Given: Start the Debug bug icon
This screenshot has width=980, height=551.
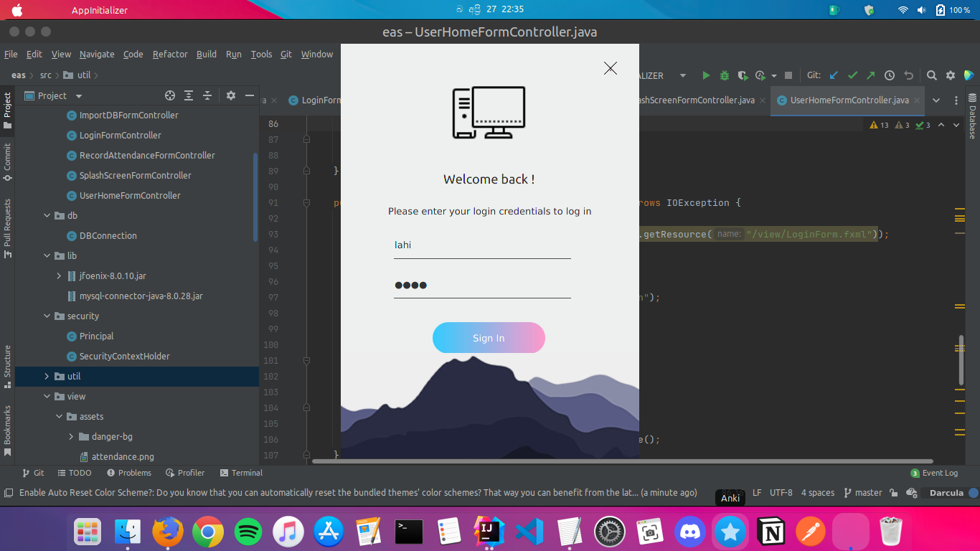Looking at the screenshot, I should [725, 75].
